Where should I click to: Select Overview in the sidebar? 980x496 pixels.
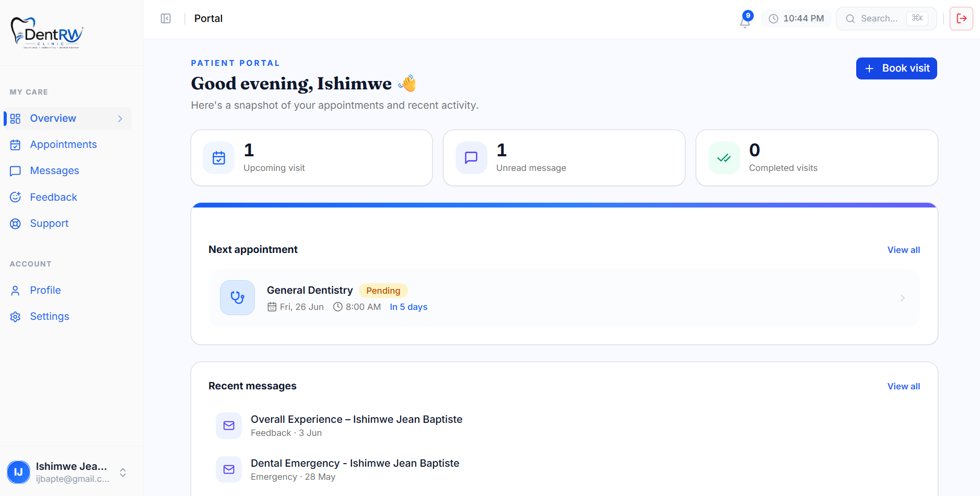pos(67,119)
